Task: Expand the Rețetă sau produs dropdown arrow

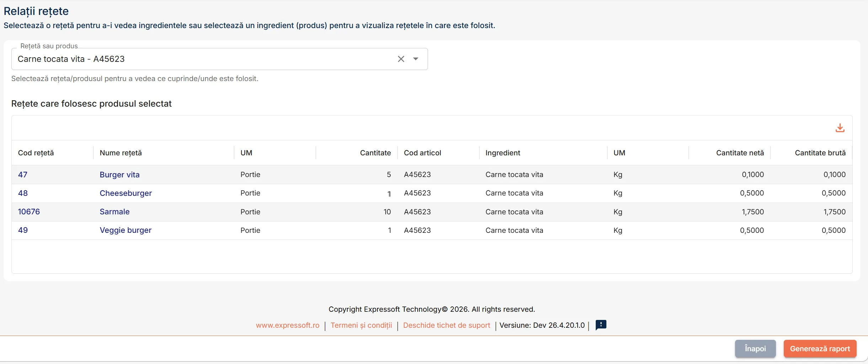Action: point(416,59)
